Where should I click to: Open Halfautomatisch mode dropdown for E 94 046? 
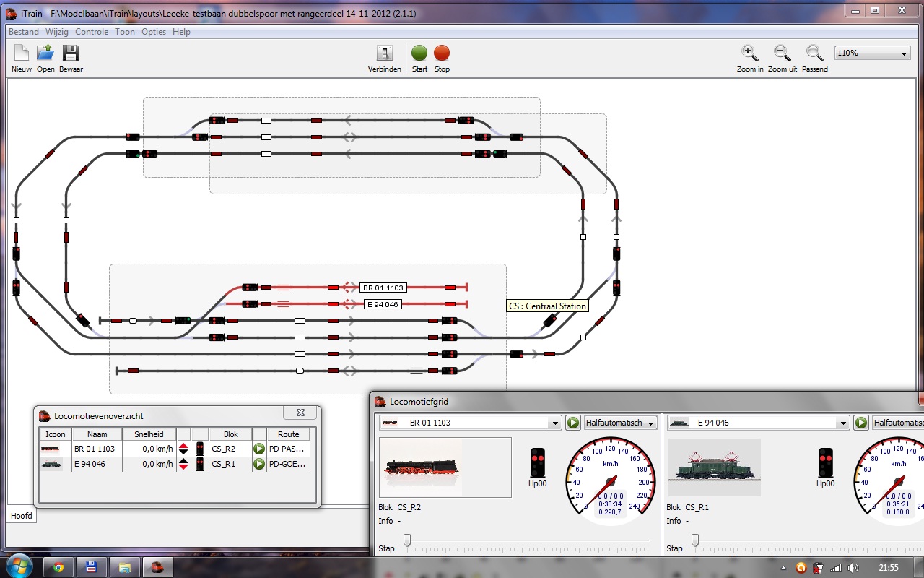897,423
